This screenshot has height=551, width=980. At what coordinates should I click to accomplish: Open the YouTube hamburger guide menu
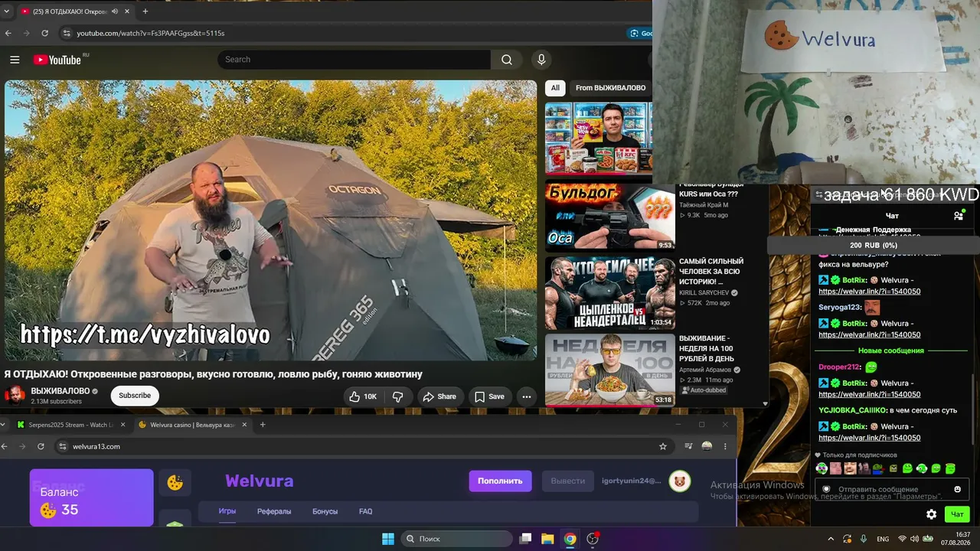click(15, 60)
